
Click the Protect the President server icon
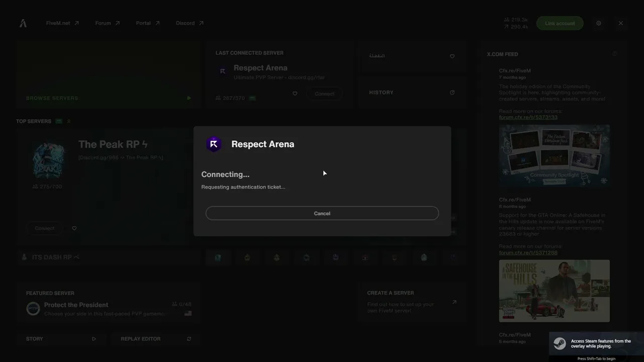(33, 309)
